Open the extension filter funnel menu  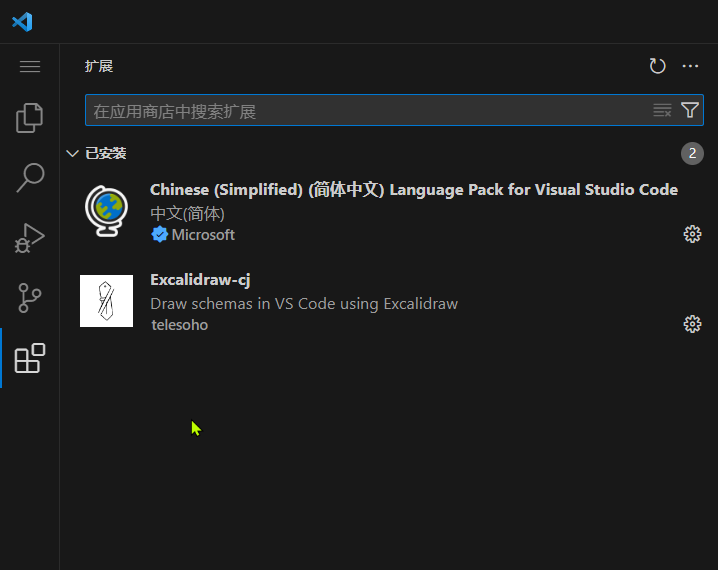pyautogui.click(x=690, y=110)
